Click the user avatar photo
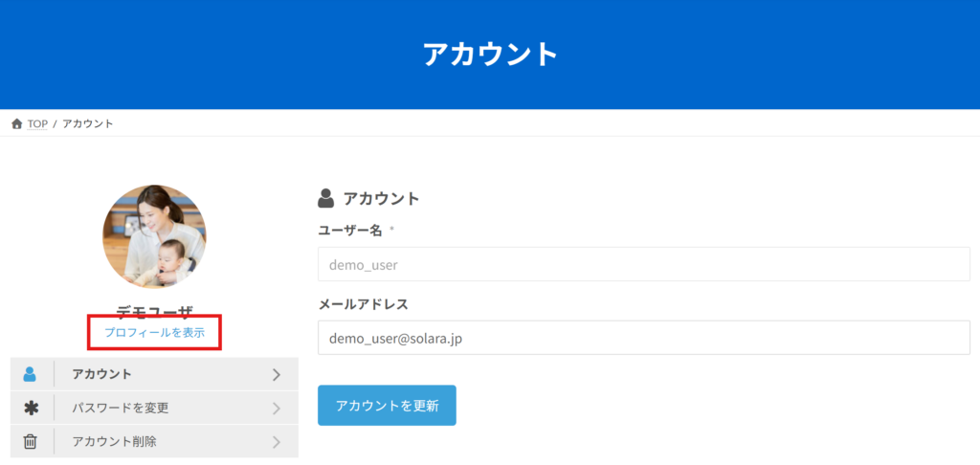The height and width of the screenshot is (465, 980). click(x=154, y=236)
